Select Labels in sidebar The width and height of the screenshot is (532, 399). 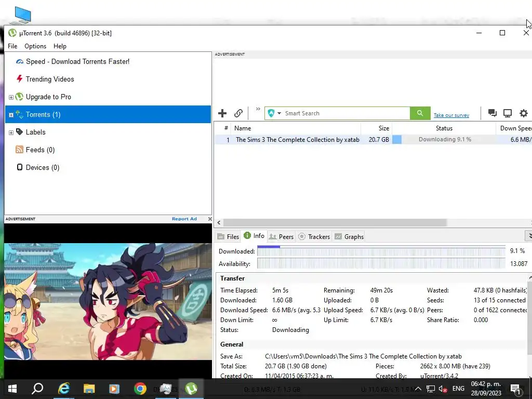pos(36,132)
